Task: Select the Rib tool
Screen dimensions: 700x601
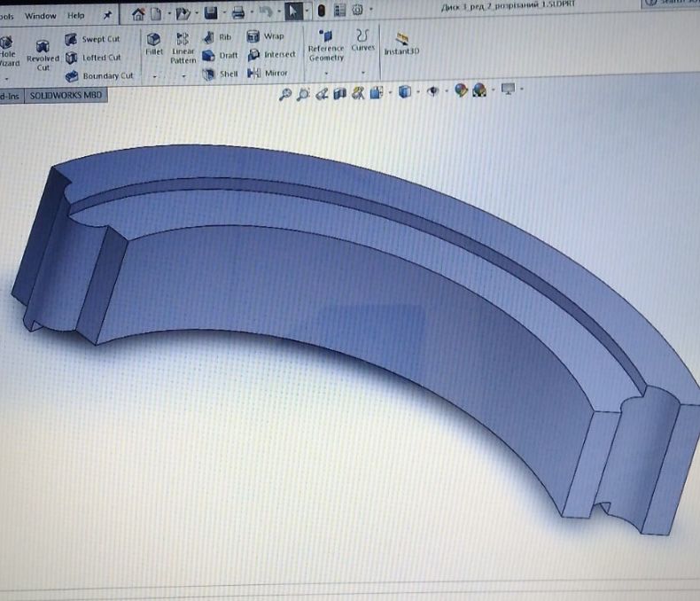Action: point(217,37)
